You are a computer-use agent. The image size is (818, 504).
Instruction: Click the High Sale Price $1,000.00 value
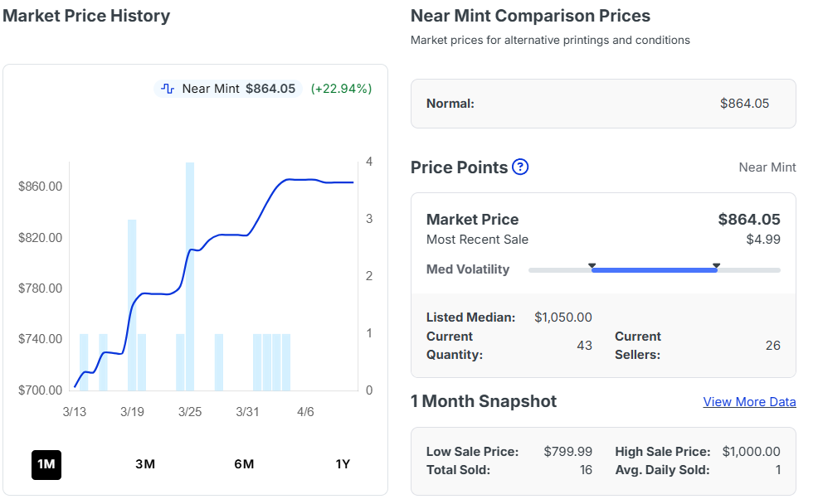click(751, 452)
